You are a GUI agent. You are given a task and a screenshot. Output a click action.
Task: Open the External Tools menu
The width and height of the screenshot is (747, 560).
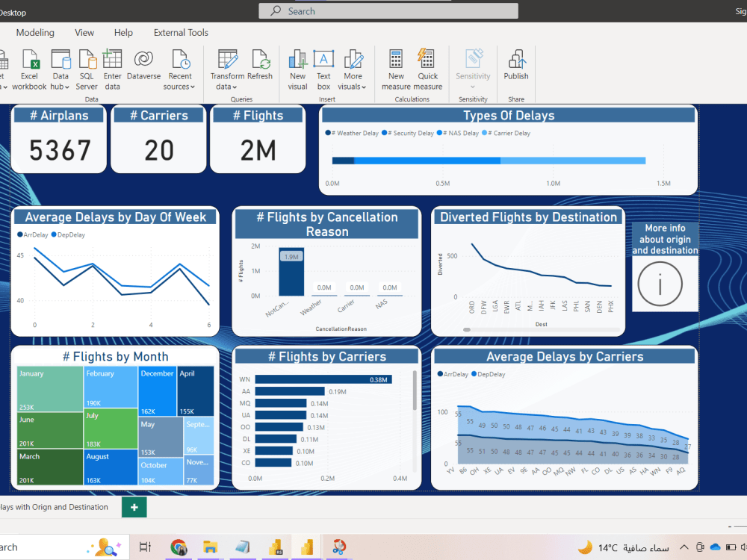tap(181, 33)
